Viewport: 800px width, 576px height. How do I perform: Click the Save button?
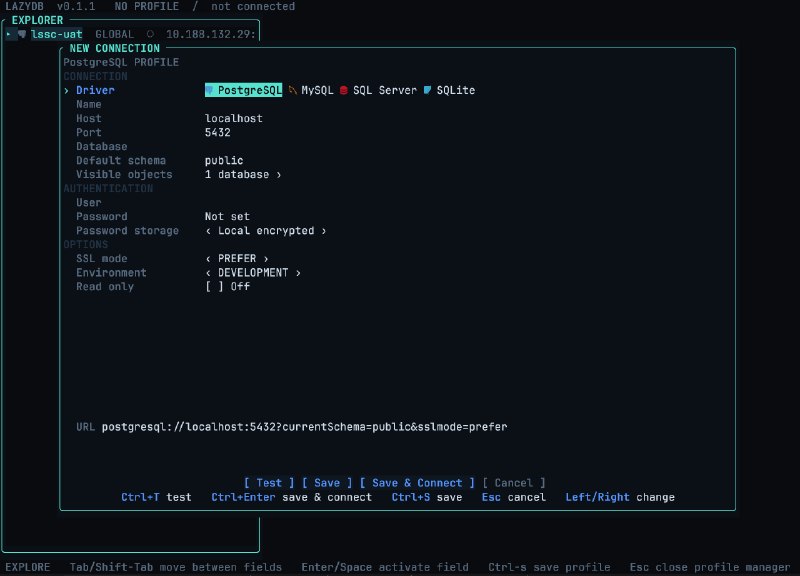pyautogui.click(x=327, y=483)
